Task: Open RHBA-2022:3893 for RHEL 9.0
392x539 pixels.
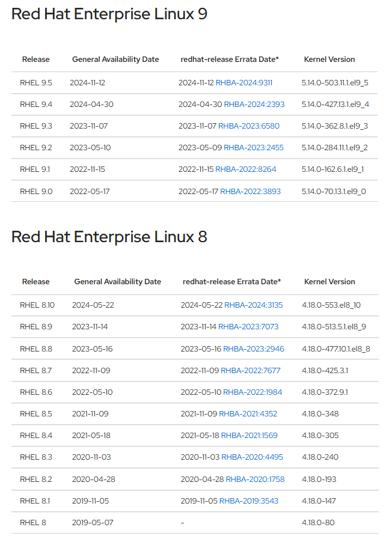Action: tap(250, 192)
